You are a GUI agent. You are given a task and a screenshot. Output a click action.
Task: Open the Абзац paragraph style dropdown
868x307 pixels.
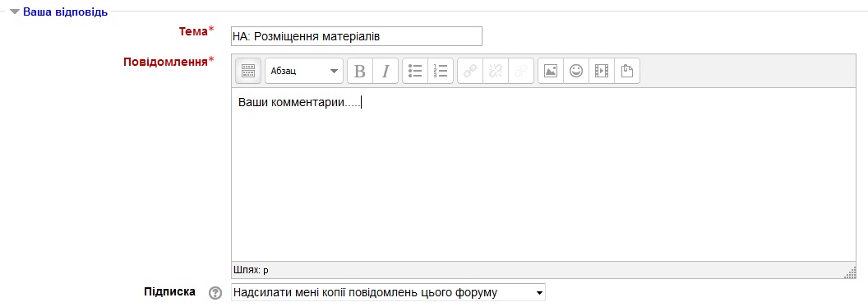point(304,71)
